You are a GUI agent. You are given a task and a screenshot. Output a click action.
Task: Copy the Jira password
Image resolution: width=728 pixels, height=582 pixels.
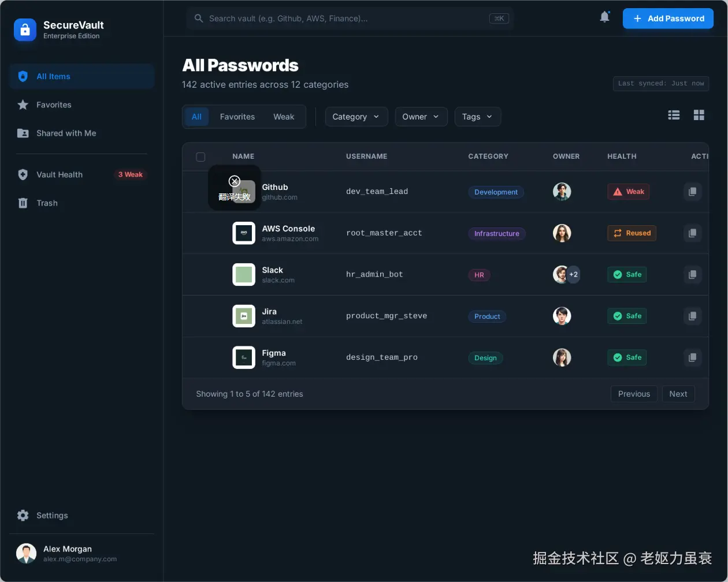(692, 316)
